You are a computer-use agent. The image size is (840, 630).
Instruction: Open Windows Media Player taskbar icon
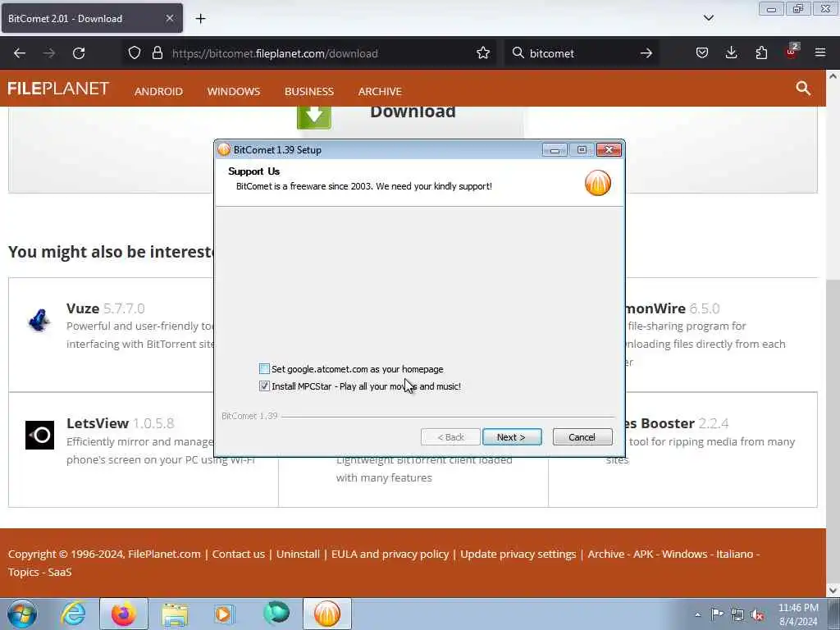225,614
